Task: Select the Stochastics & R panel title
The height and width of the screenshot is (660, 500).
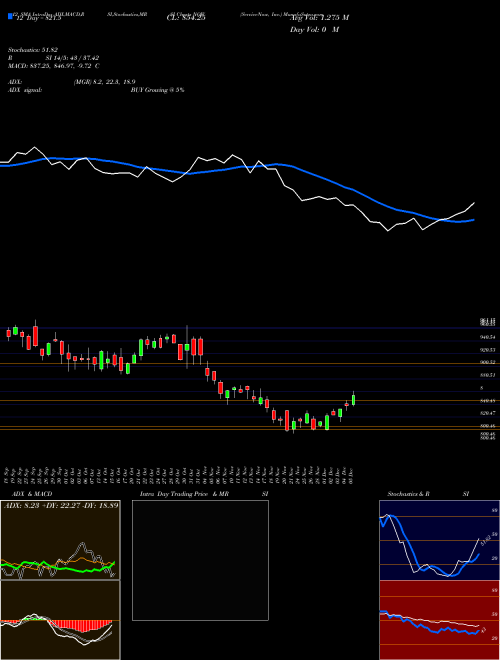Action: [408, 494]
